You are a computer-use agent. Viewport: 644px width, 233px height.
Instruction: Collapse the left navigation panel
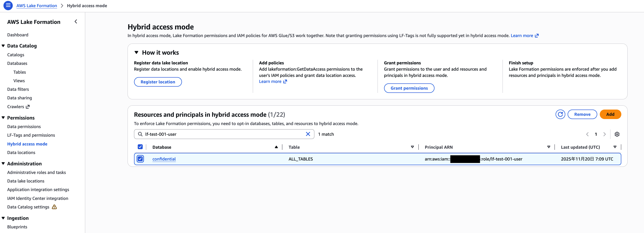tap(76, 22)
